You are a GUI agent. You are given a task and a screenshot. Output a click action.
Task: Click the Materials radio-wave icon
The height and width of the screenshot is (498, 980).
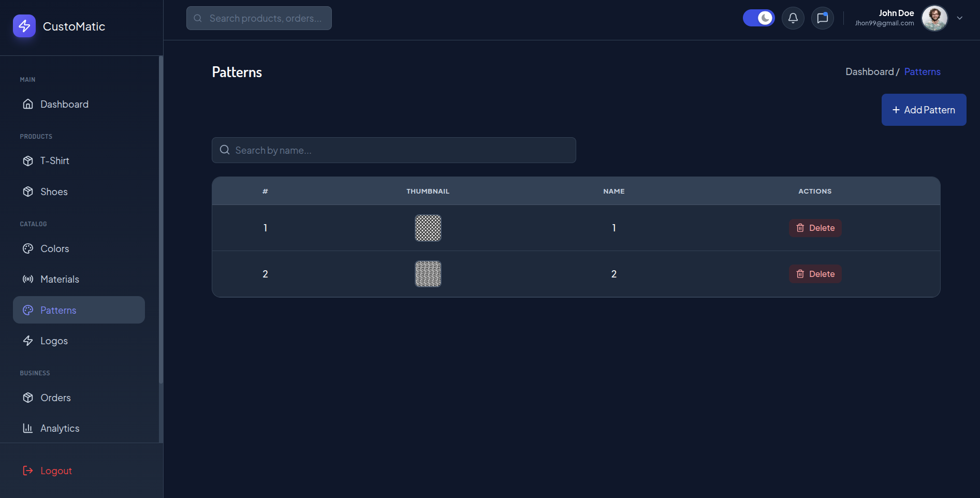click(x=28, y=279)
